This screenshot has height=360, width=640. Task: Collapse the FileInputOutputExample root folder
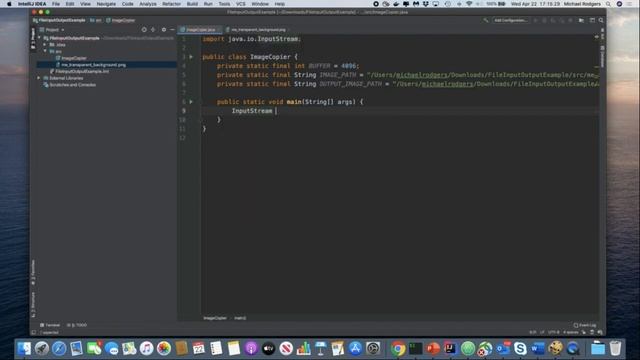tap(40, 38)
